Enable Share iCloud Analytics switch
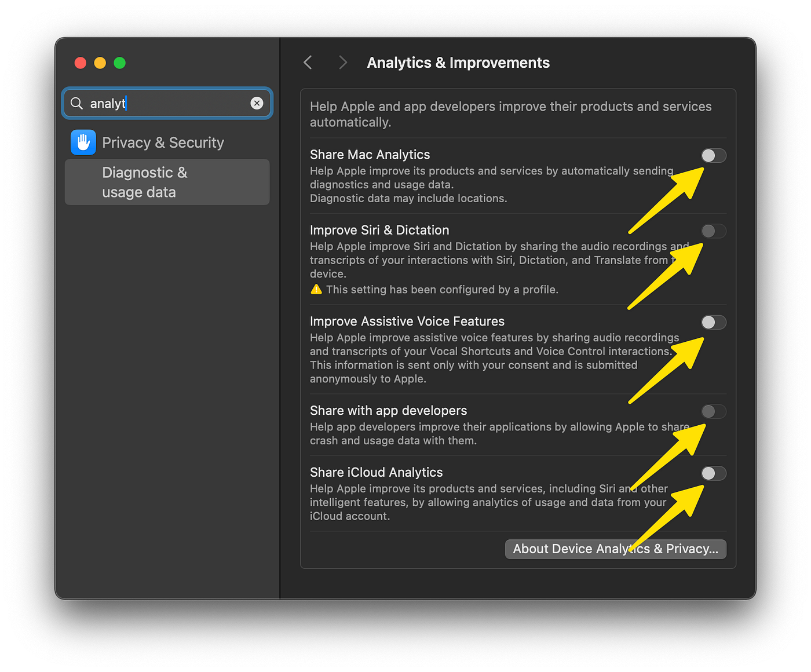Image resolution: width=811 pixels, height=672 pixels. point(713,473)
